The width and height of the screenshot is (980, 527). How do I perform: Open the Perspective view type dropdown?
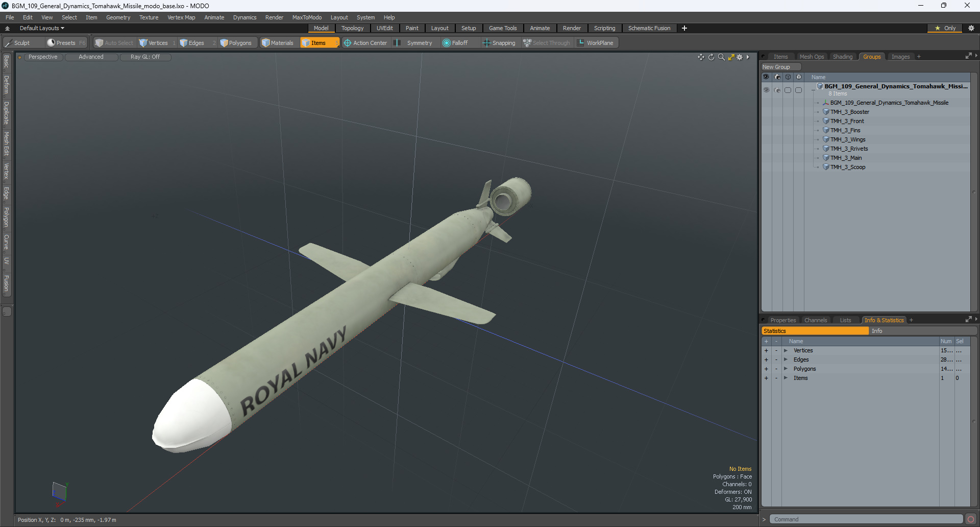click(43, 57)
